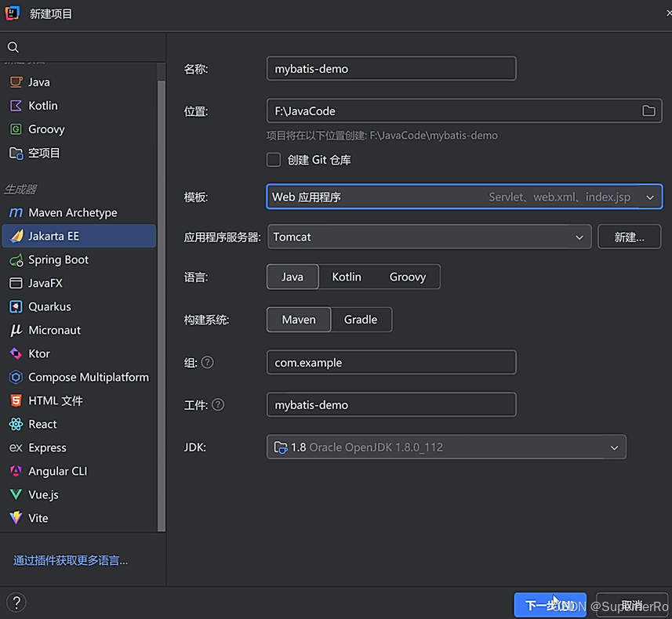Browse for location with folder icon
The image size is (672, 619).
648,111
